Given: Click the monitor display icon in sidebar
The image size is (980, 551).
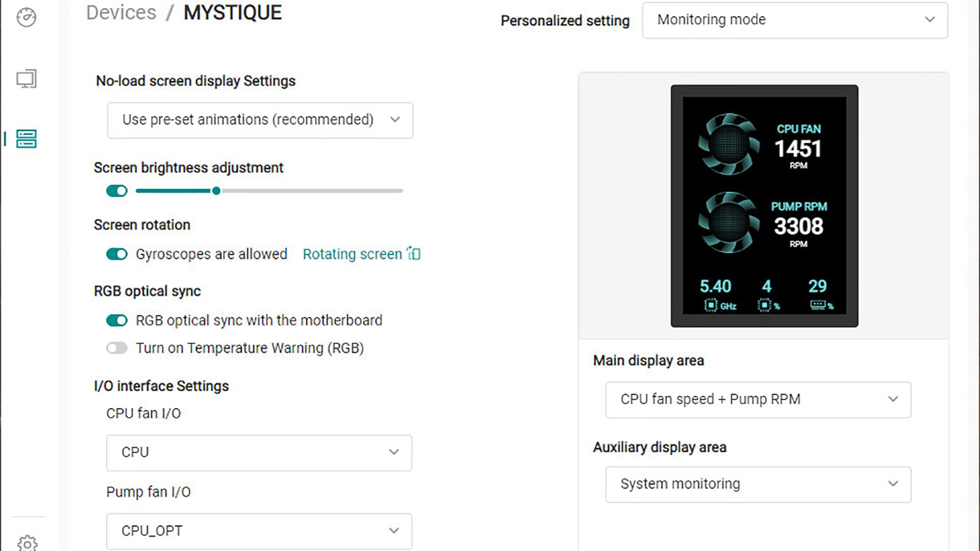Looking at the screenshot, I should 27,79.
